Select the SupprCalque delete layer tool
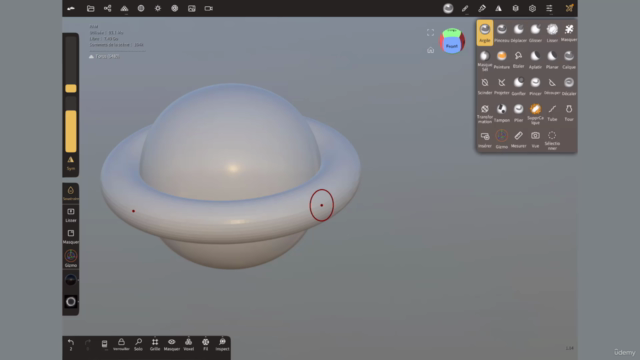The image size is (640, 360). coord(535,113)
